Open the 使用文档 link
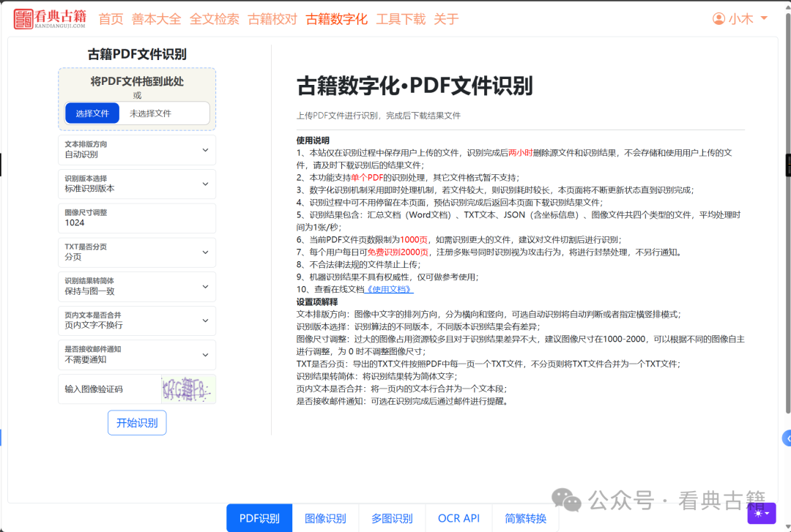The height and width of the screenshot is (532, 791). click(x=387, y=291)
